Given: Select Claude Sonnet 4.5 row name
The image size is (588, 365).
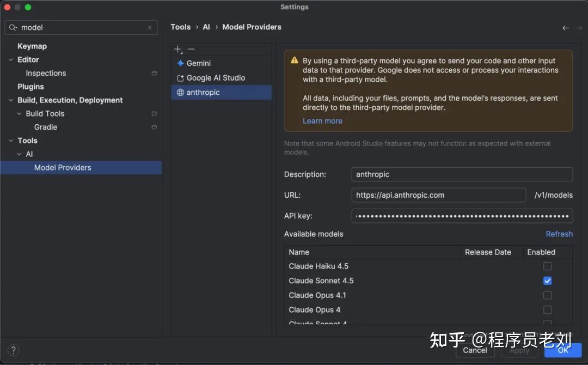Looking at the screenshot, I should 321,281.
